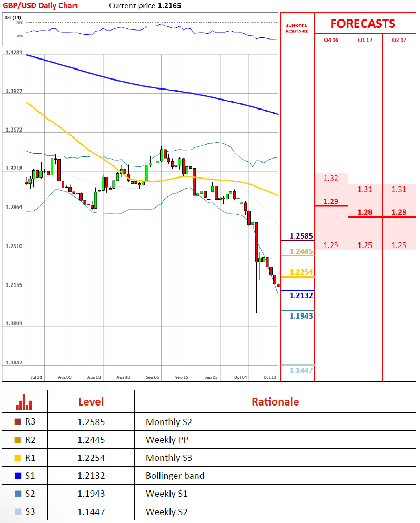This screenshot has width=420, height=523.
Task: Click the Sep 06 date axis label
Action: [152, 377]
